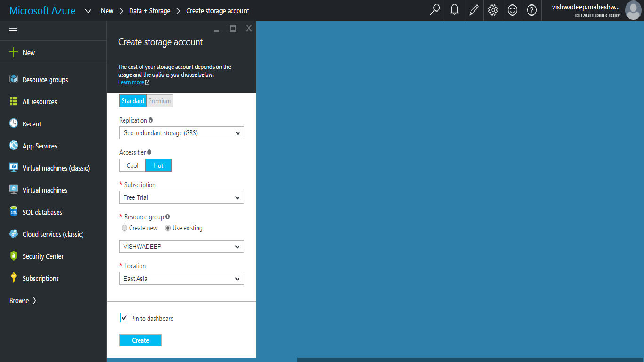Select Standard performance option
This screenshot has height=362, width=644.
pyautogui.click(x=133, y=101)
